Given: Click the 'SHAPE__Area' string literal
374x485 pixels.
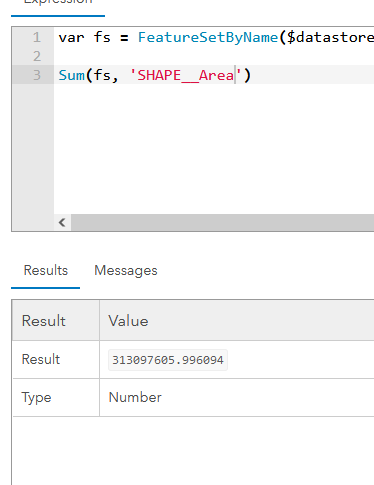Looking at the screenshot, I should [x=185, y=75].
